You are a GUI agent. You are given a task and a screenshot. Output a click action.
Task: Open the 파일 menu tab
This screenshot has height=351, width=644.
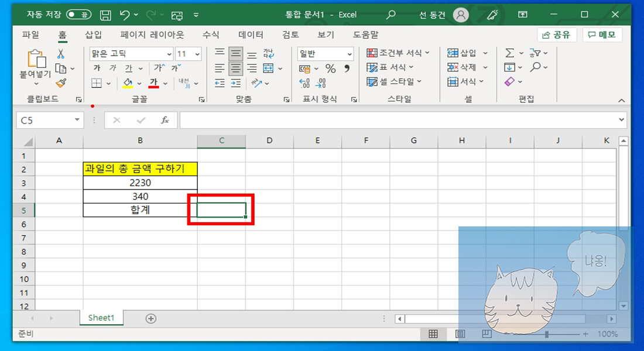(x=31, y=35)
